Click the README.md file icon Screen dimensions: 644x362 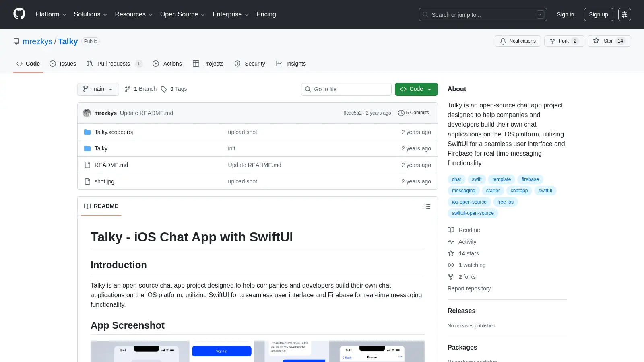pyautogui.click(x=87, y=165)
